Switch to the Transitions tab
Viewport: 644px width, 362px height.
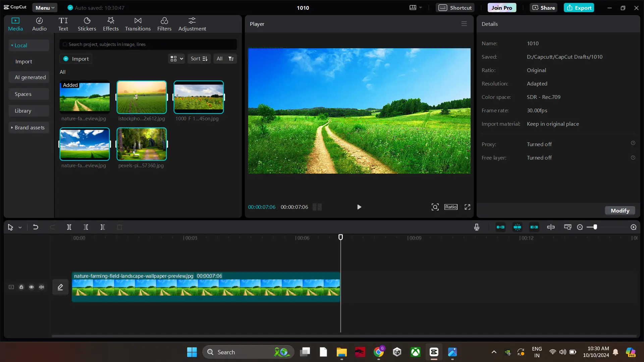tap(138, 24)
